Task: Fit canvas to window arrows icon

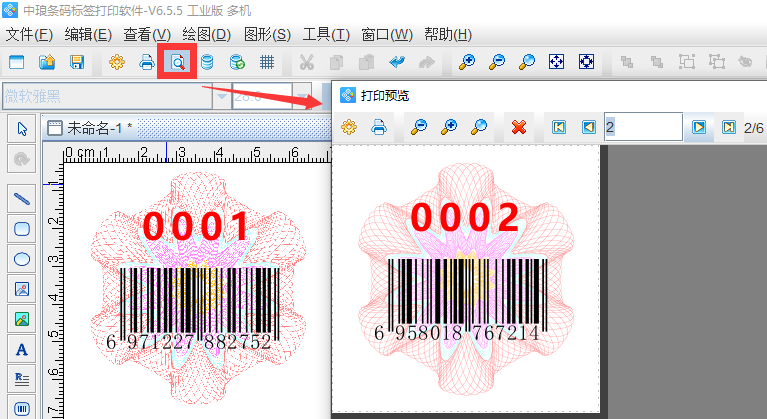Action: coord(557,62)
